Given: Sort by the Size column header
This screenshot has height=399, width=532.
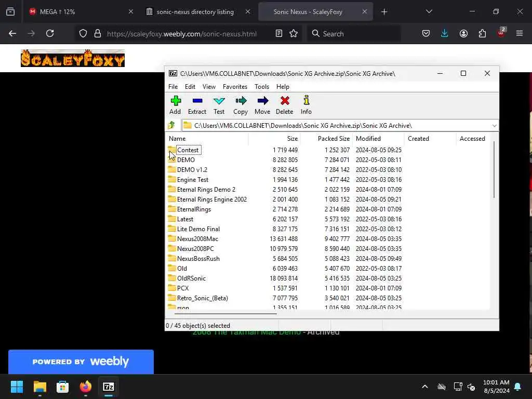Looking at the screenshot, I should point(274,138).
